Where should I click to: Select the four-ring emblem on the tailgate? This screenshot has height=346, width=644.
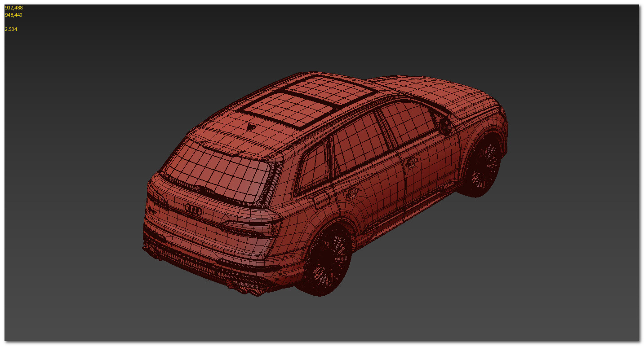coord(194,209)
